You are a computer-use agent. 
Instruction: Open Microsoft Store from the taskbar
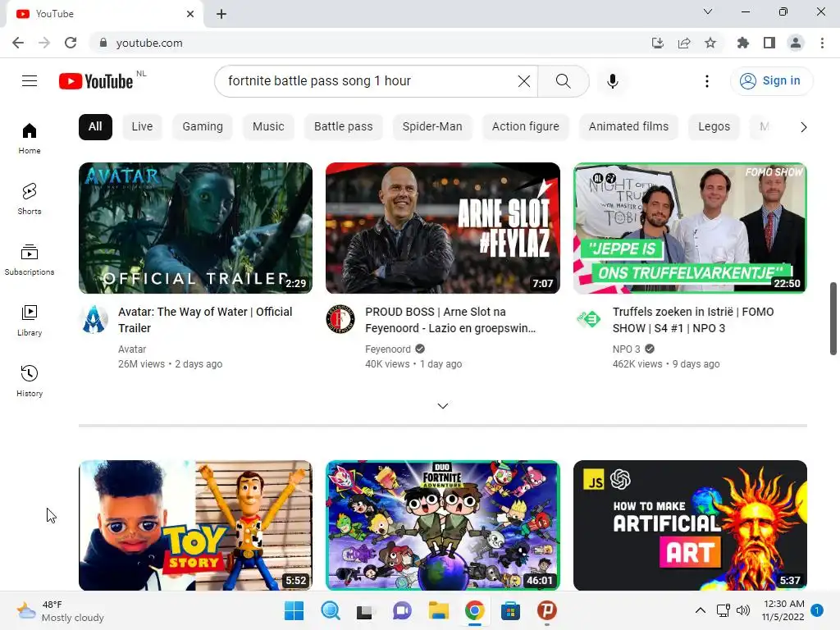click(510, 610)
